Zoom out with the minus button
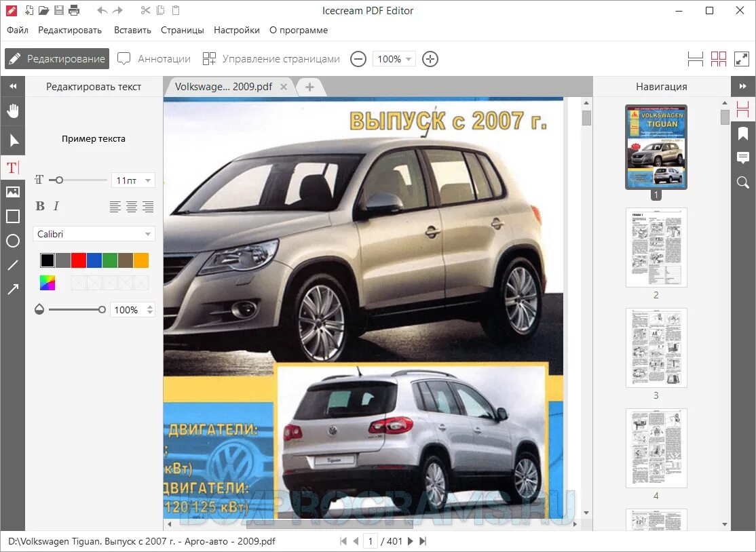Viewport: 756px width, 552px height. (358, 59)
